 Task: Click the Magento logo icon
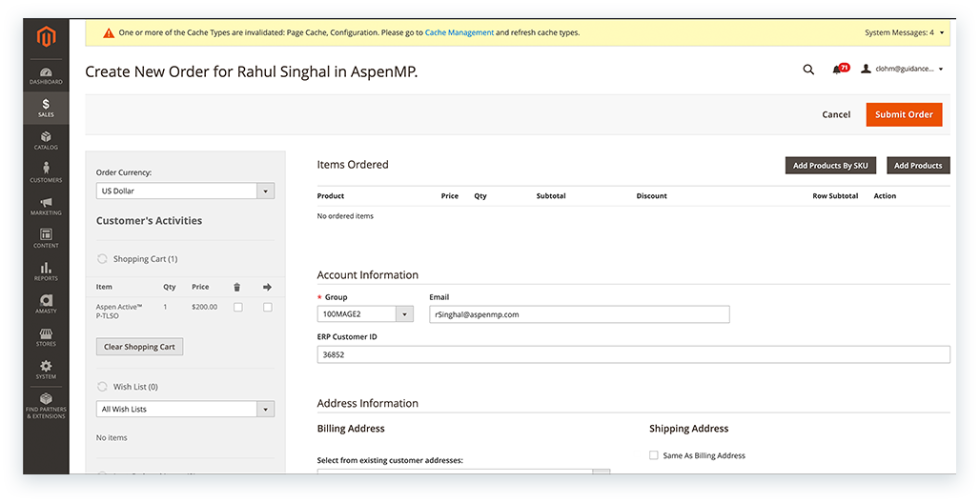(x=46, y=37)
